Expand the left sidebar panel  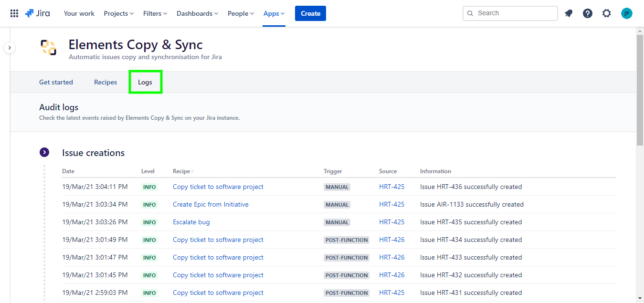10,48
